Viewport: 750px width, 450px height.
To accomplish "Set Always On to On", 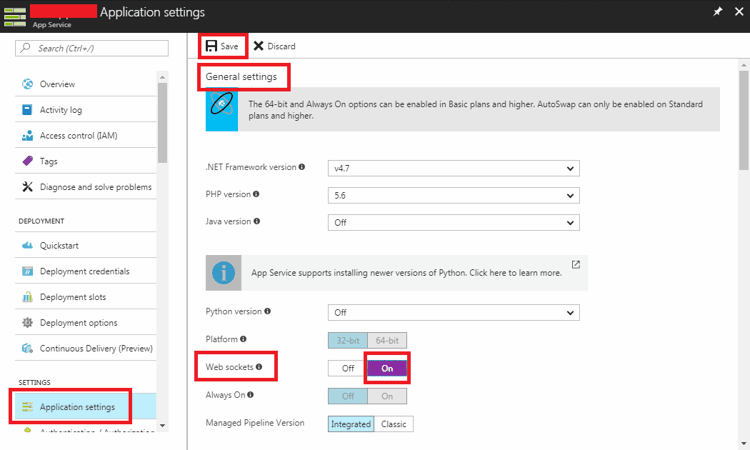I will pos(387,396).
